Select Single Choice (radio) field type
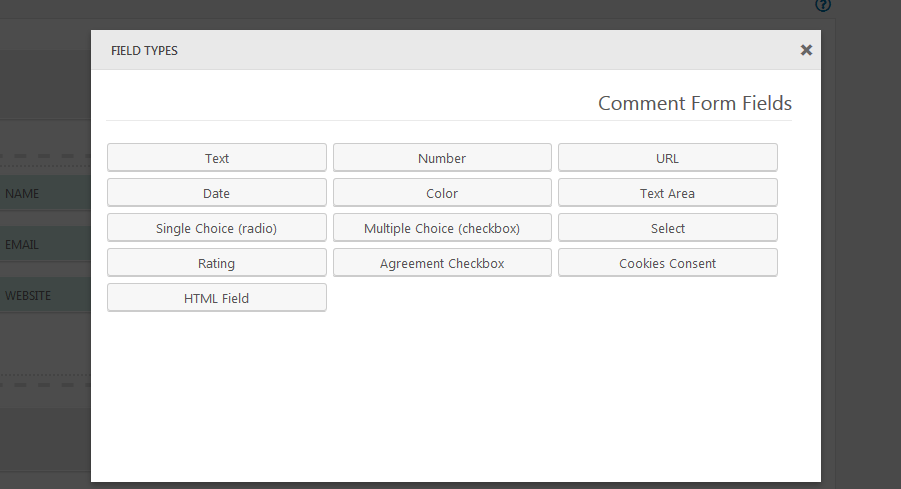This screenshot has height=489, width=901. click(217, 228)
